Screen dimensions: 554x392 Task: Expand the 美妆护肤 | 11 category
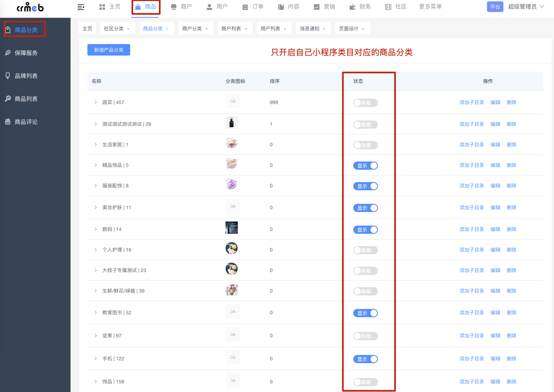pos(96,207)
